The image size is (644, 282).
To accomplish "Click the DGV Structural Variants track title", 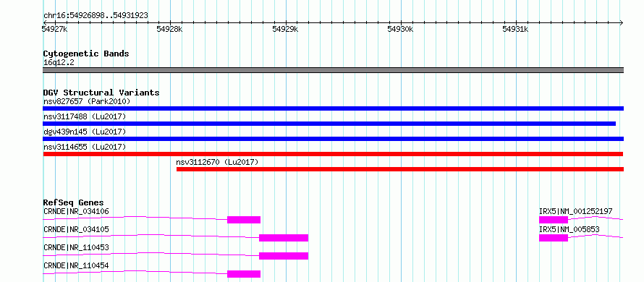I will point(101,93).
